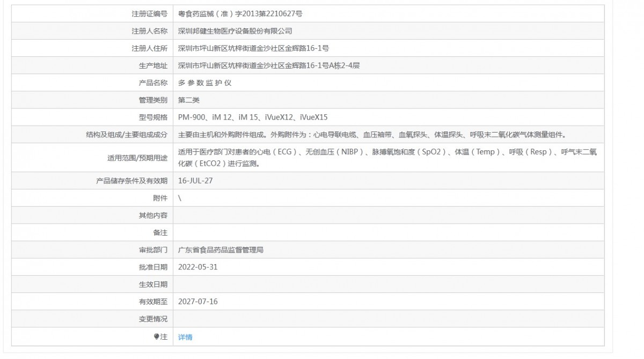
Task: Click the intended use text starting 适用于医疗部门
Action: click(x=387, y=158)
